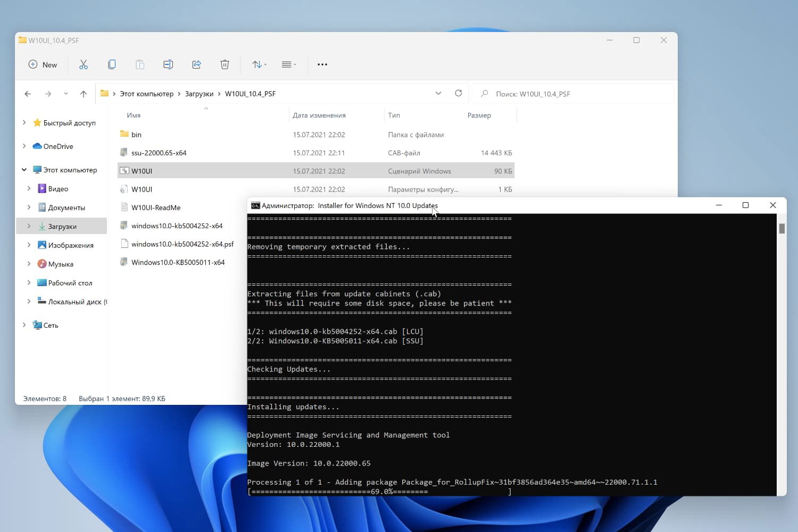Refresh the W10UI_10.4_PSF folder
This screenshot has width=798, height=532.
click(x=459, y=93)
